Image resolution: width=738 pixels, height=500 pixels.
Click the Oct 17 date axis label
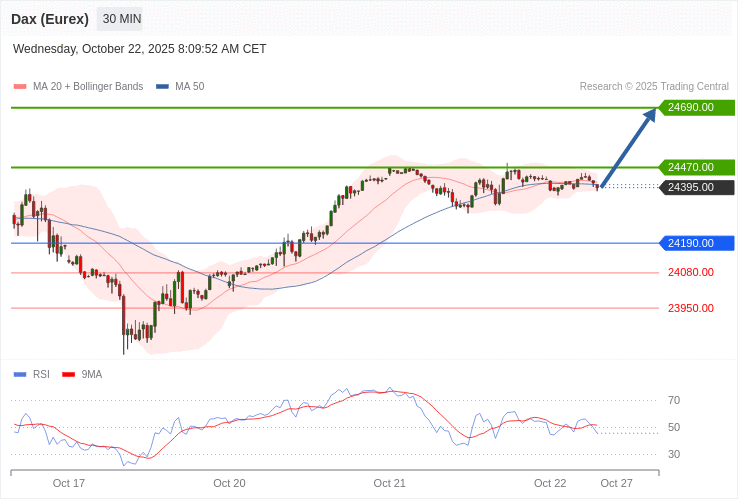[x=69, y=483]
